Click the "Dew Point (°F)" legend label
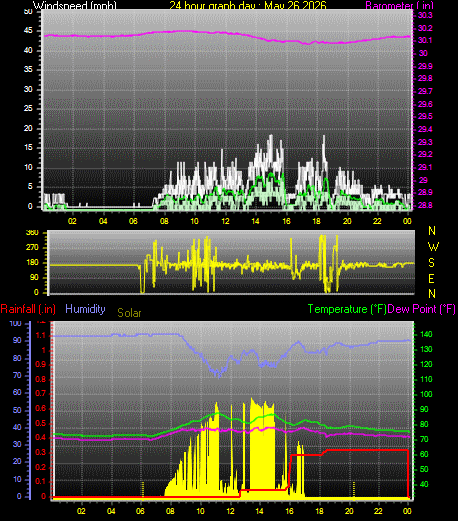Screen dimensions: 458x521 422,309
